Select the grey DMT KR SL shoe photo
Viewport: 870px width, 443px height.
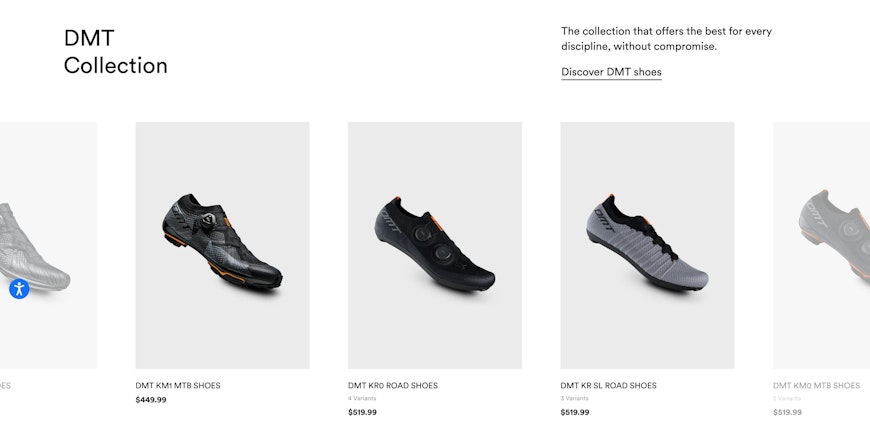tap(647, 245)
